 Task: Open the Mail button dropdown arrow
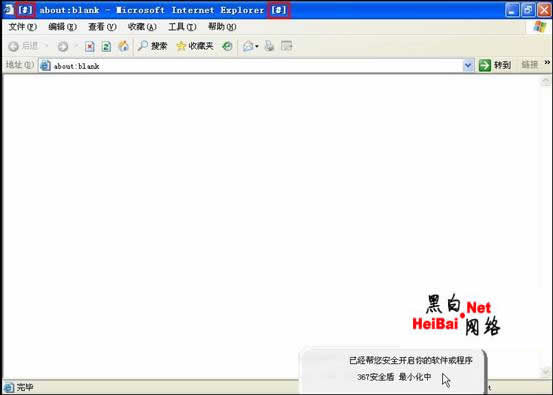point(257,46)
